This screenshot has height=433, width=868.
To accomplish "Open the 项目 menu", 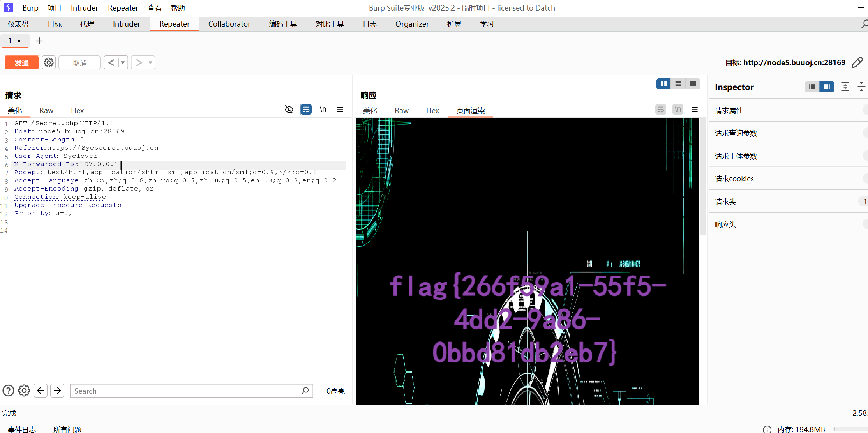I will pyautogui.click(x=54, y=8).
